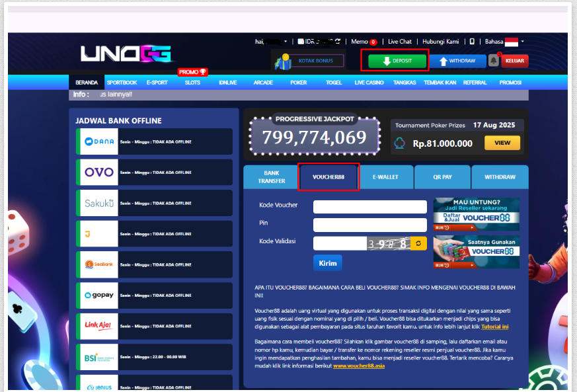577x392 pixels.
Task: Open the Tutorial ini link
Action: (x=494, y=327)
